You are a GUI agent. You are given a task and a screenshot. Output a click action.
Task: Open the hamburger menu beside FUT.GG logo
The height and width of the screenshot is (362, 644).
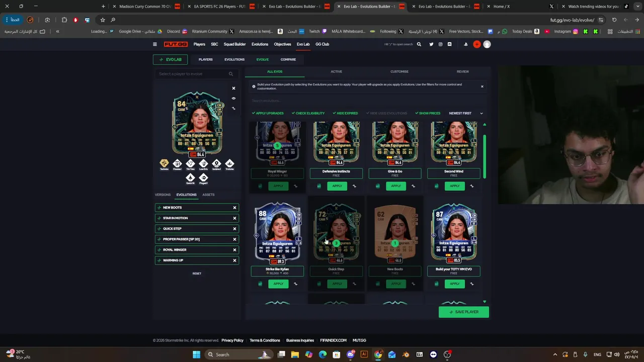click(155, 44)
